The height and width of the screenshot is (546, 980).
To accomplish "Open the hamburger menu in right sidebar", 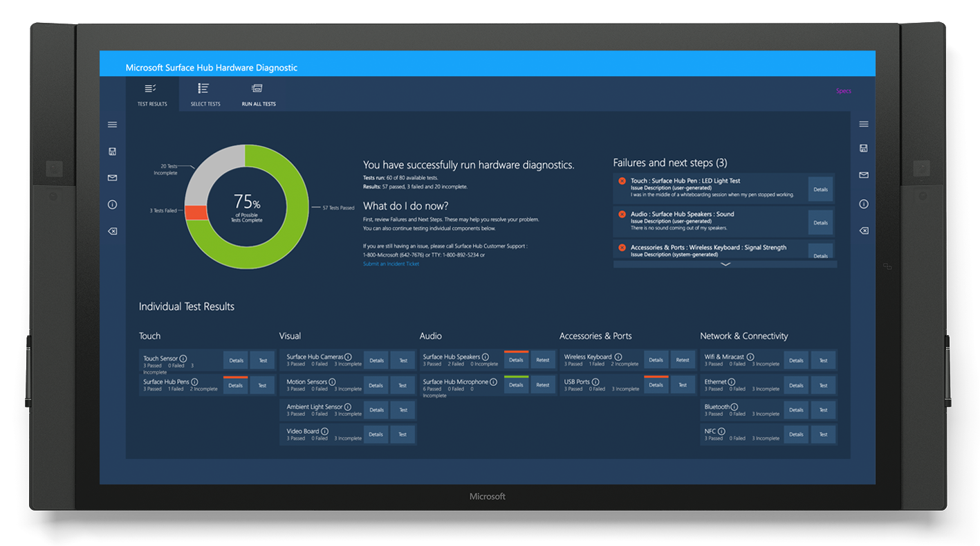I will [x=863, y=125].
